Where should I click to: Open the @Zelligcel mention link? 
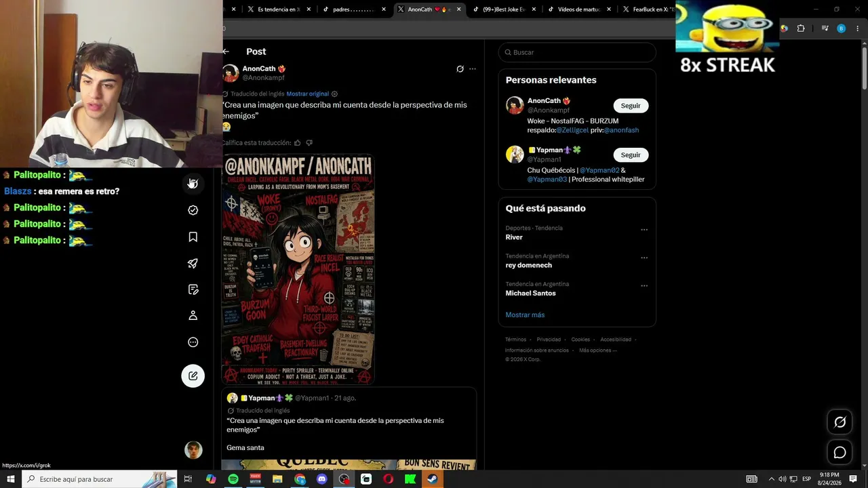[x=572, y=130]
